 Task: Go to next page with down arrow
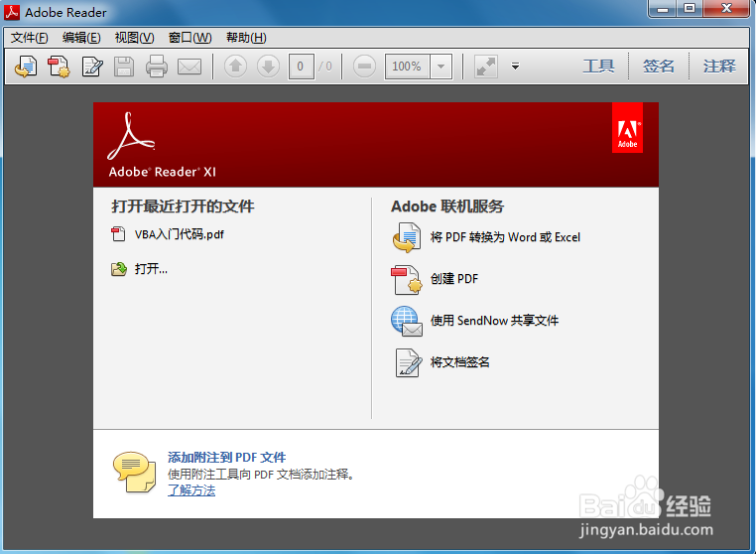point(269,67)
